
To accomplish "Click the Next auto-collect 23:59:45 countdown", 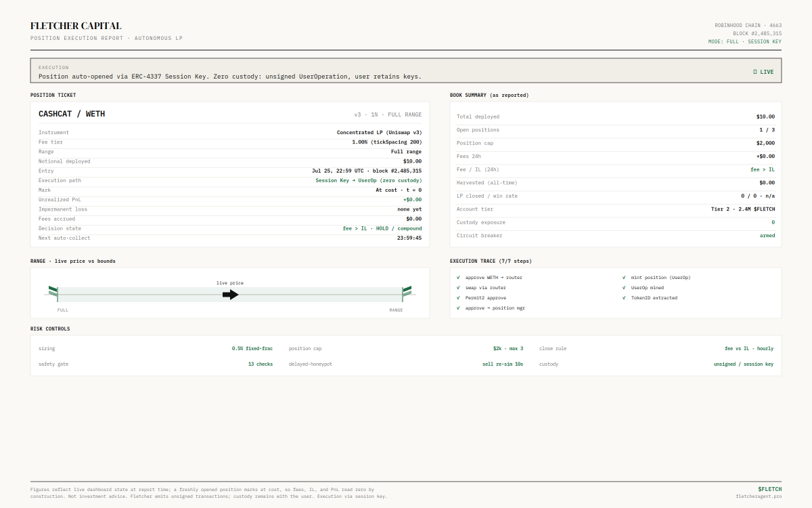I will [x=409, y=238].
